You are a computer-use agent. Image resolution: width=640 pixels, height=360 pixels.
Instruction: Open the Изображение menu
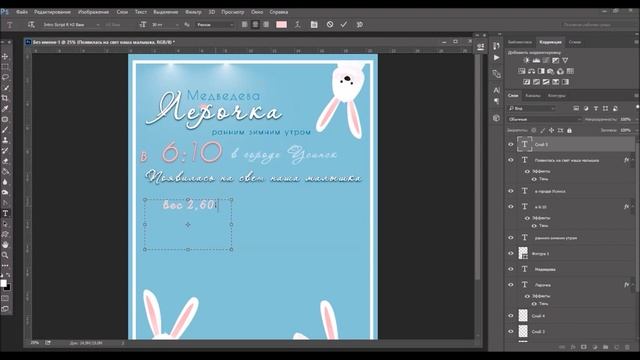click(x=93, y=12)
